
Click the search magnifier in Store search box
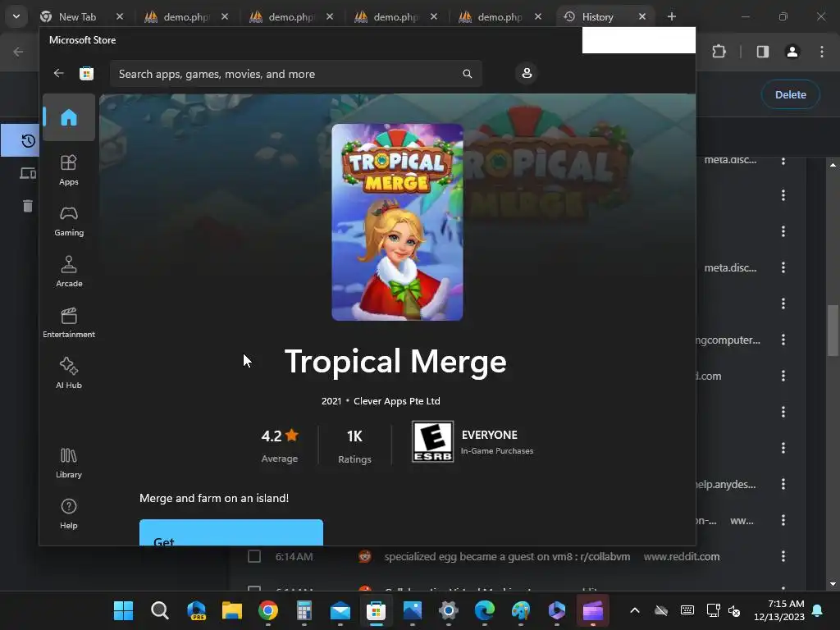coord(467,74)
